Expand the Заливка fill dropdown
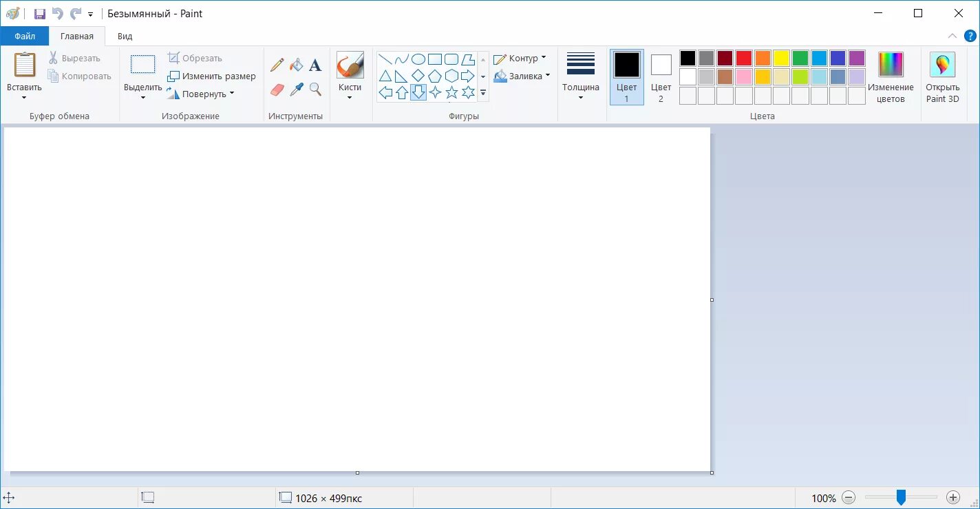Screen dimensions: 980x509 click(548, 76)
